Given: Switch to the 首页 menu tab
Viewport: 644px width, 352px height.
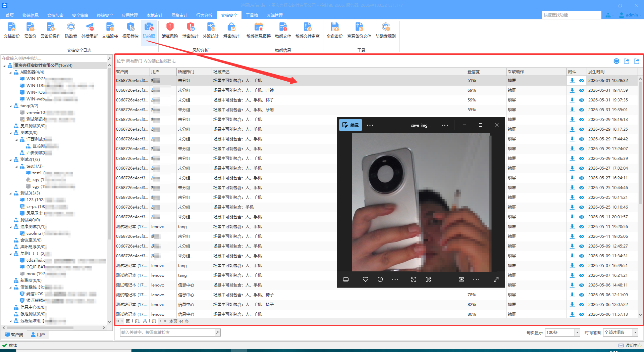Looking at the screenshot, I should [x=10, y=15].
